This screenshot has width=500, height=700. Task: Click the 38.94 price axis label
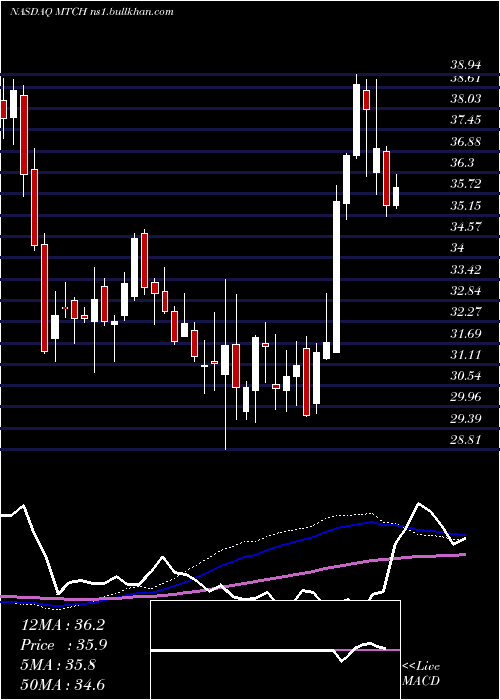click(x=466, y=65)
